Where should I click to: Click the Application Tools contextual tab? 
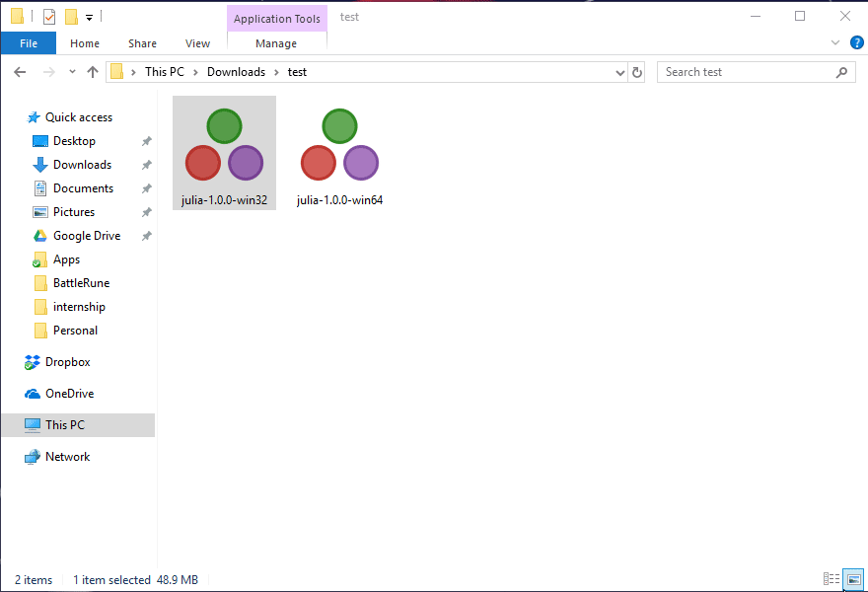coord(277,19)
